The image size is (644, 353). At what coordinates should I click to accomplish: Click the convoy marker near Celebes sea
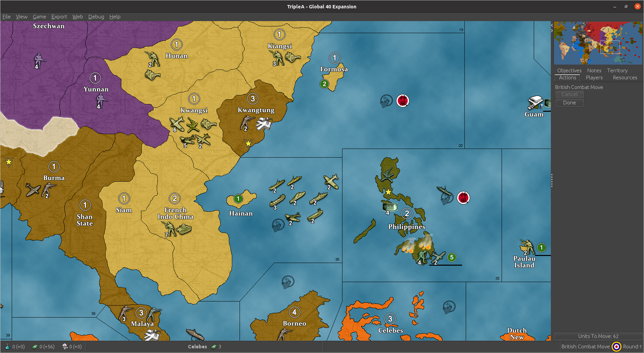[x=449, y=307]
